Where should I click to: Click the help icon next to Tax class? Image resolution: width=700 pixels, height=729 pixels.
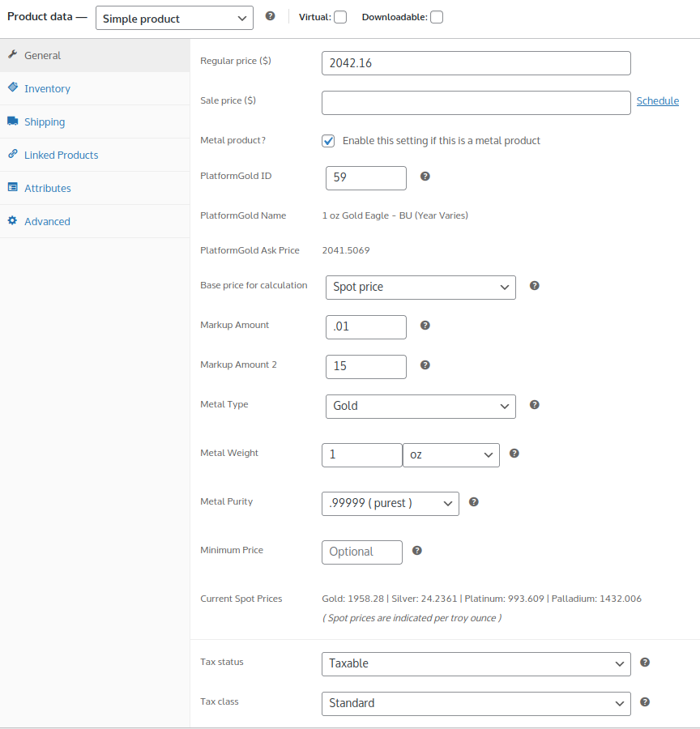coord(645,702)
